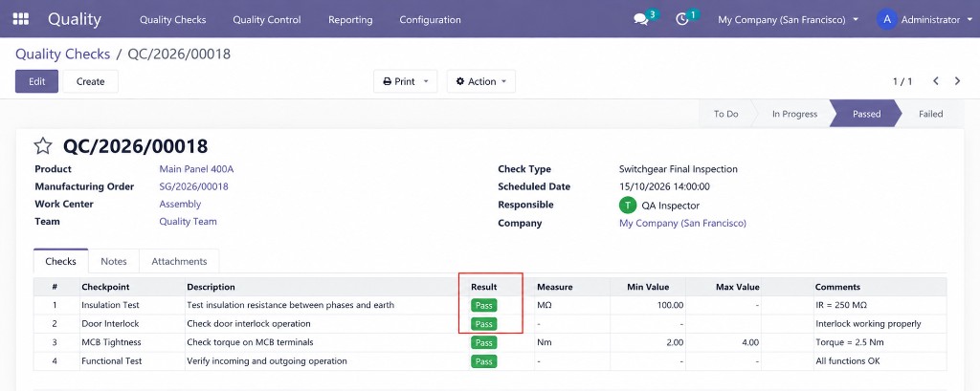Sort by the Min Value column header

click(x=648, y=288)
